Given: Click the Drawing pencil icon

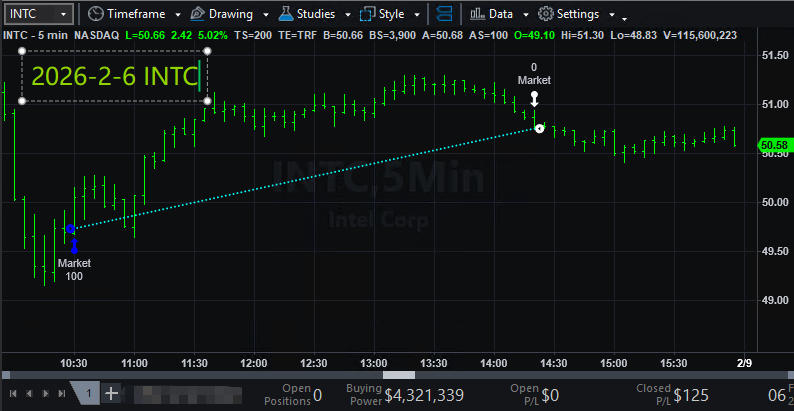Looking at the screenshot, I should click(x=197, y=15).
